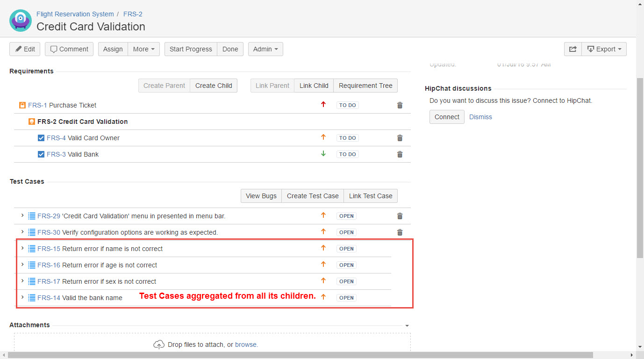
Task: Remove test case FRS-30 with trash icon
Action: click(x=400, y=233)
